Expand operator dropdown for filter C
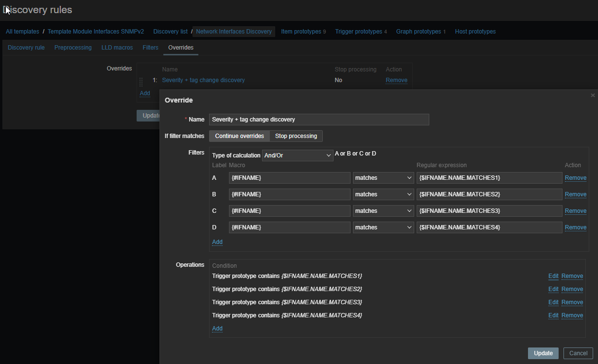The height and width of the screenshot is (364, 598). click(383, 211)
